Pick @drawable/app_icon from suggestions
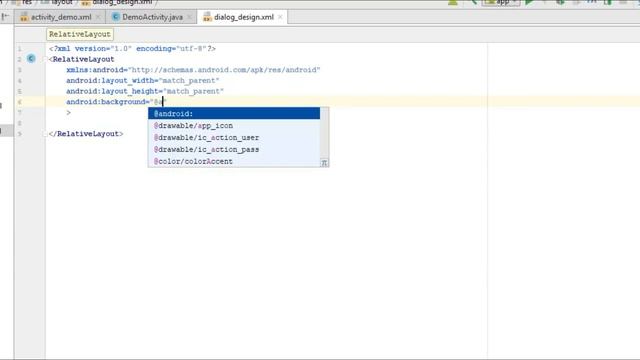The image size is (640, 360). coord(234,125)
